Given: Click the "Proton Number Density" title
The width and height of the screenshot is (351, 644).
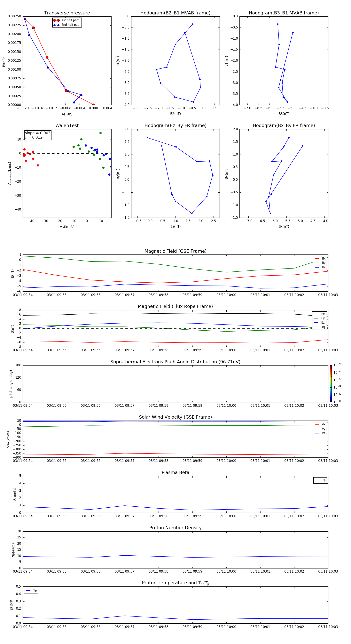Looking at the screenshot, I should point(175,528).
